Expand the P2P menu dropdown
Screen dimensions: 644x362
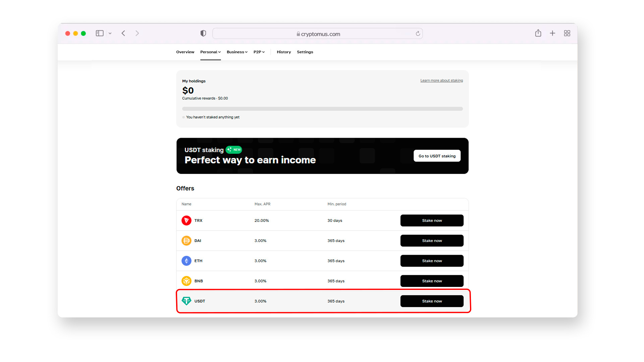point(258,52)
